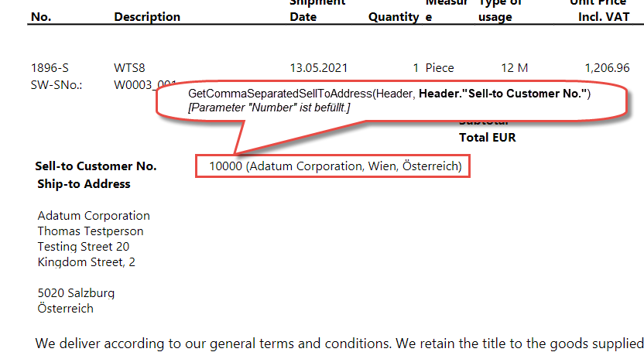Click the Testing Street 20 line
The image size is (644, 352).
[84, 247]
